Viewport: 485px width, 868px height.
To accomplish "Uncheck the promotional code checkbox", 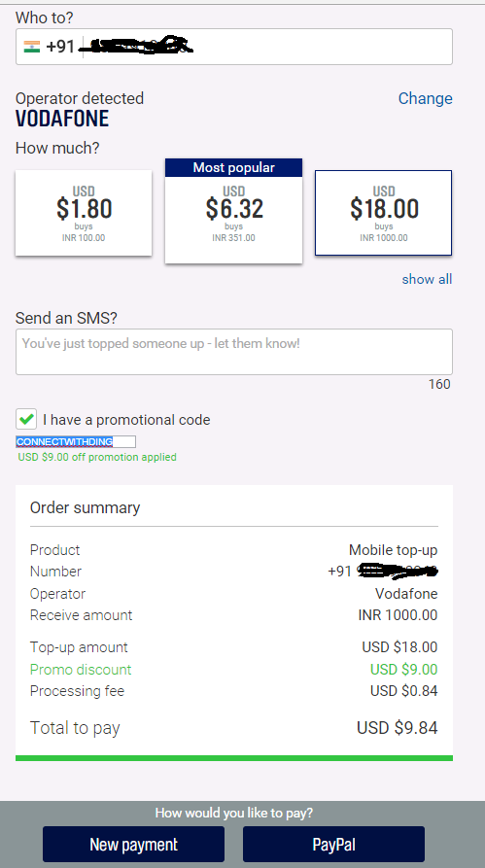I will pyautogui.click(x=26, y=420).
